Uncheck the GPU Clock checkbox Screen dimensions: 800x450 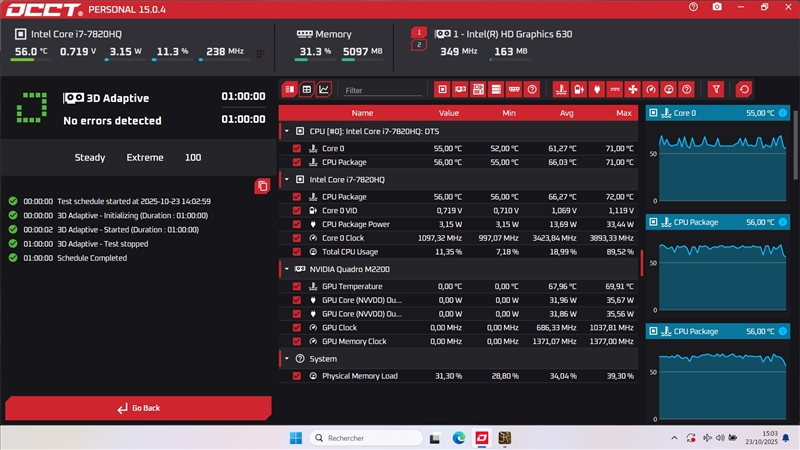click(296, 328)
